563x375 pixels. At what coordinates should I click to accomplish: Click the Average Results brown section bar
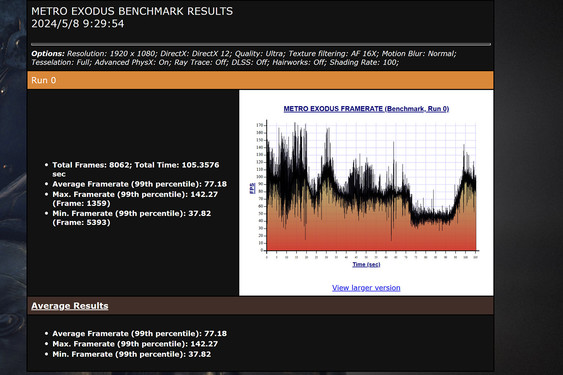tap(260, 306)
